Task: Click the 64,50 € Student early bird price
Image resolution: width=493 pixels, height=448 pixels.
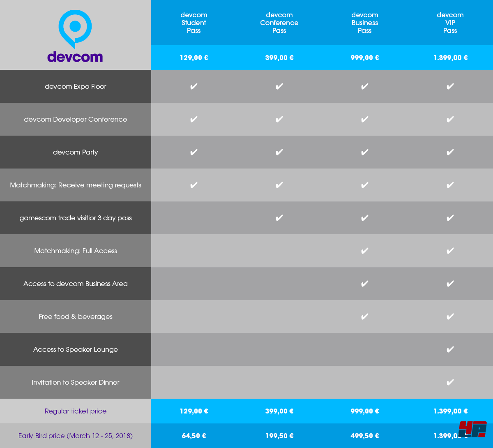Action: 194,436
